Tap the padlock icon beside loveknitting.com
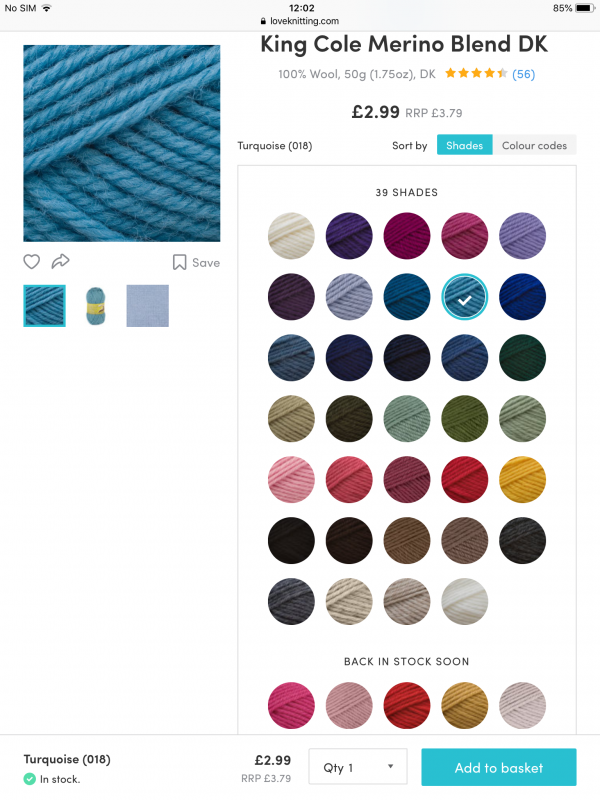 (262, 21)
